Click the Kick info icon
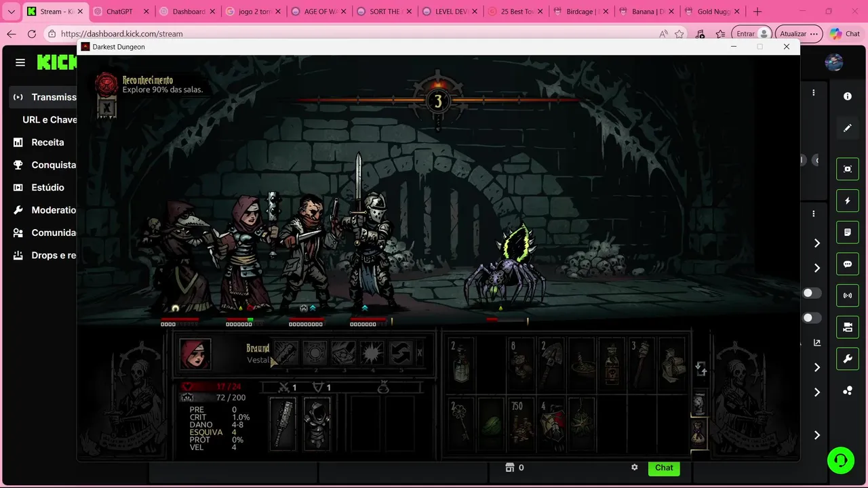The height and width of the screenshot is (488, 868). [x=848, y=96]
